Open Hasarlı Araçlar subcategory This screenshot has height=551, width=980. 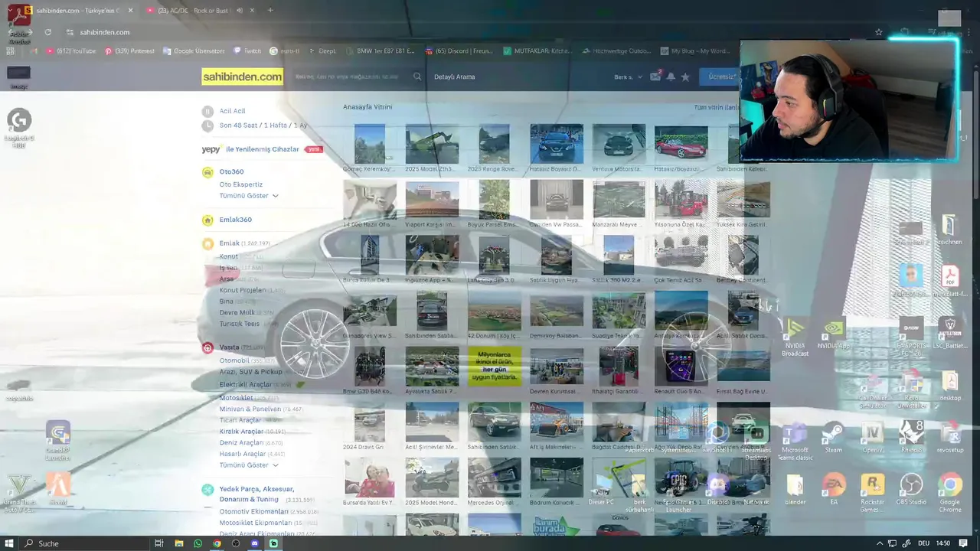[243, 454]
